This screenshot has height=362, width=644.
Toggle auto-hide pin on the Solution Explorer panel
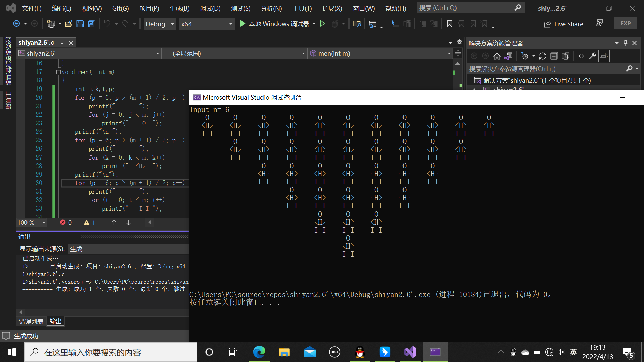pyautogui.click(x=625, y=43)
